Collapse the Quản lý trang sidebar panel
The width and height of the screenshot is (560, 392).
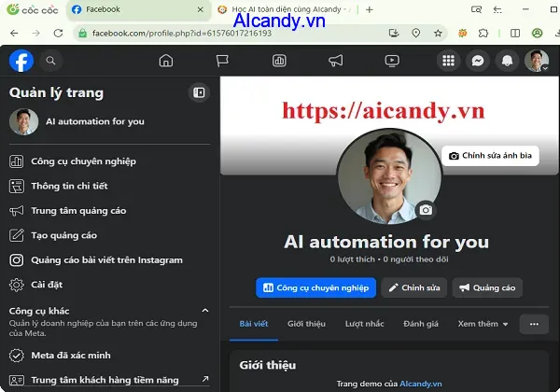[199, 92]
